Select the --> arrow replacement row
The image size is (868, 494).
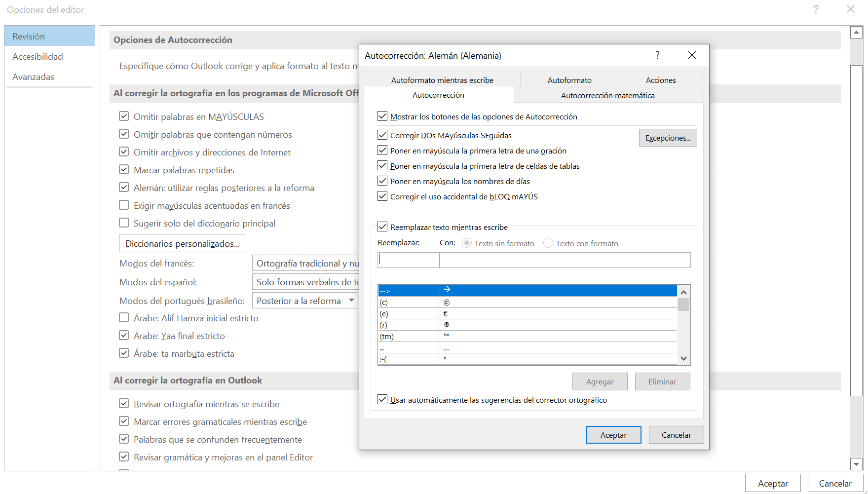click(528, 291)
